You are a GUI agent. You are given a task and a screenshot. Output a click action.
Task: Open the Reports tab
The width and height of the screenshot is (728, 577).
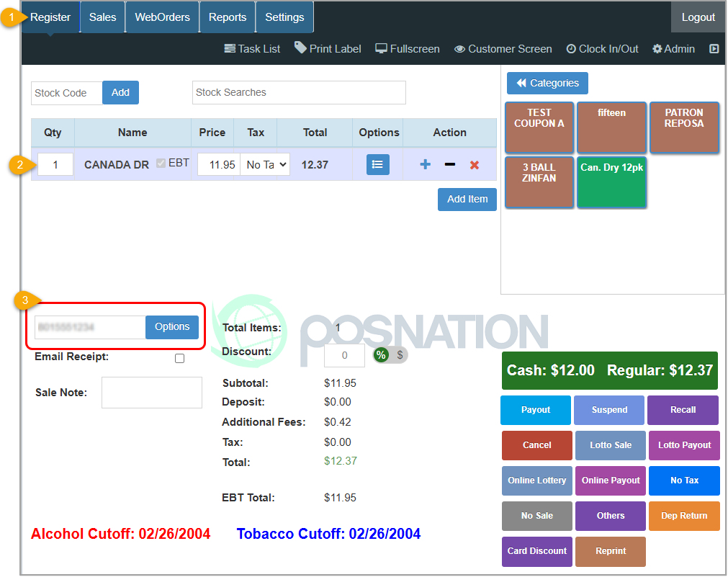pos(227,17)
